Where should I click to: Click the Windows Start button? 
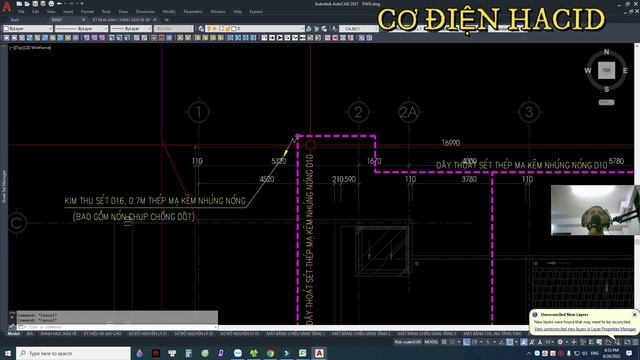point(8,353)
